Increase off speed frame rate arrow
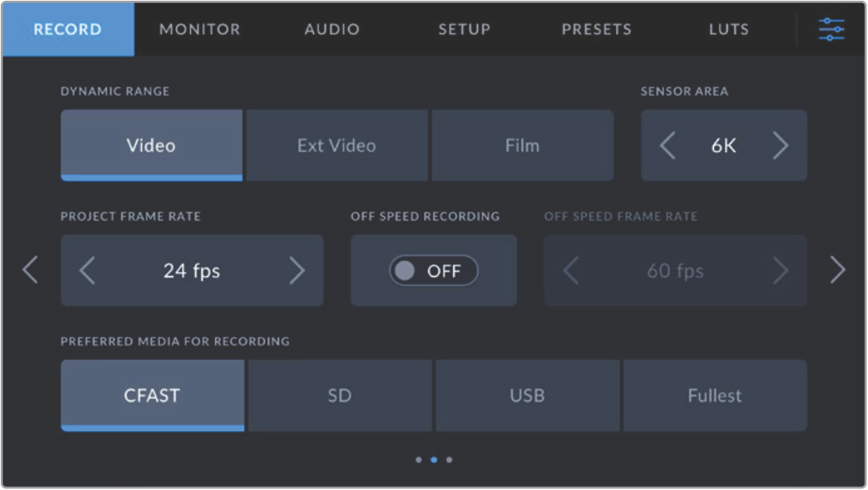 click(x=779, y=271)
